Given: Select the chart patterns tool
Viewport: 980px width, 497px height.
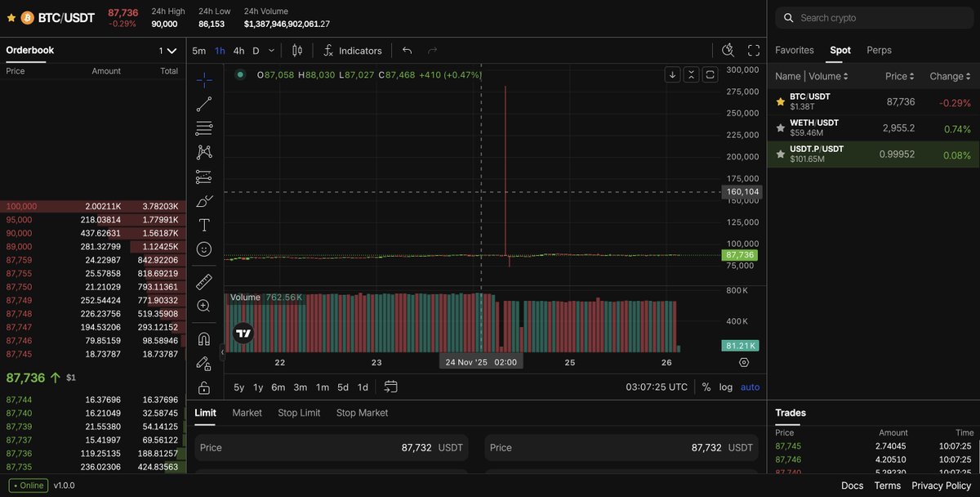Looking at the screenshot, I should click(x=204, y=152).
